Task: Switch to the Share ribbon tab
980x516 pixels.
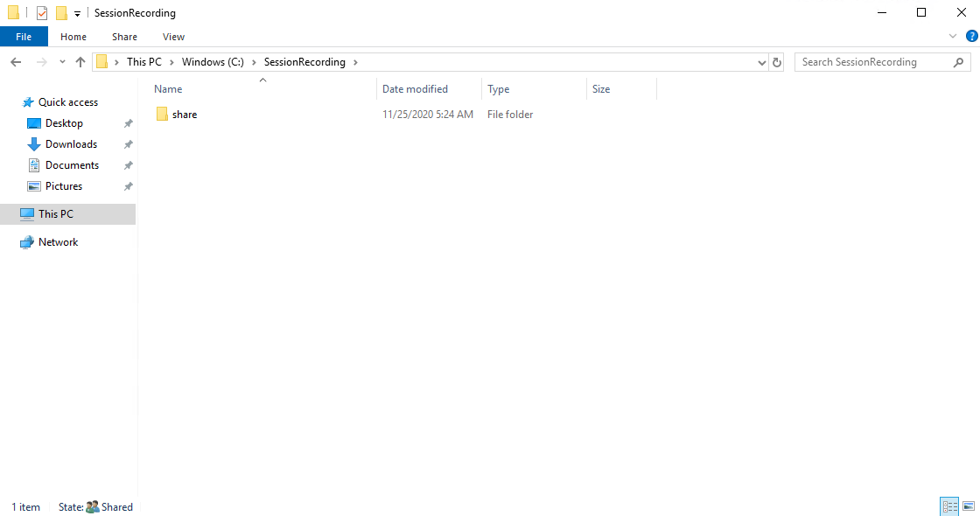Action: 123,36
